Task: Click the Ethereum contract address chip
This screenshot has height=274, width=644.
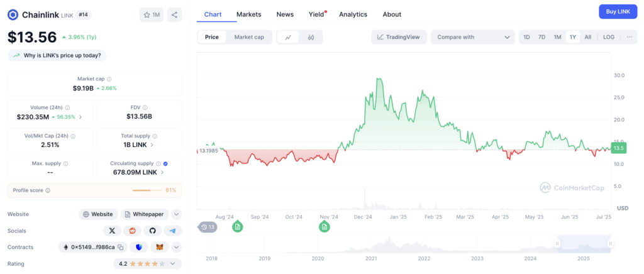Action: (92, 248)
